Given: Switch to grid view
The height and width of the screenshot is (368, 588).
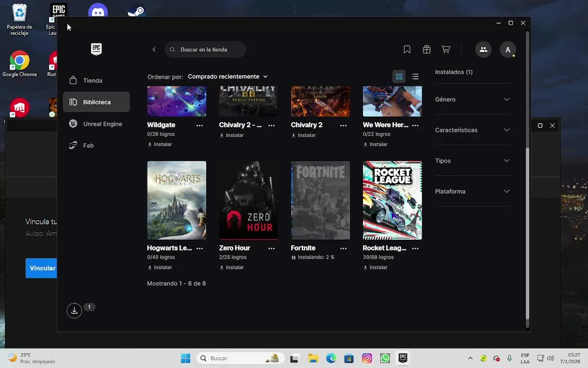Looking at the screenshot, I should pyautogui.click(x=399, y=77).
